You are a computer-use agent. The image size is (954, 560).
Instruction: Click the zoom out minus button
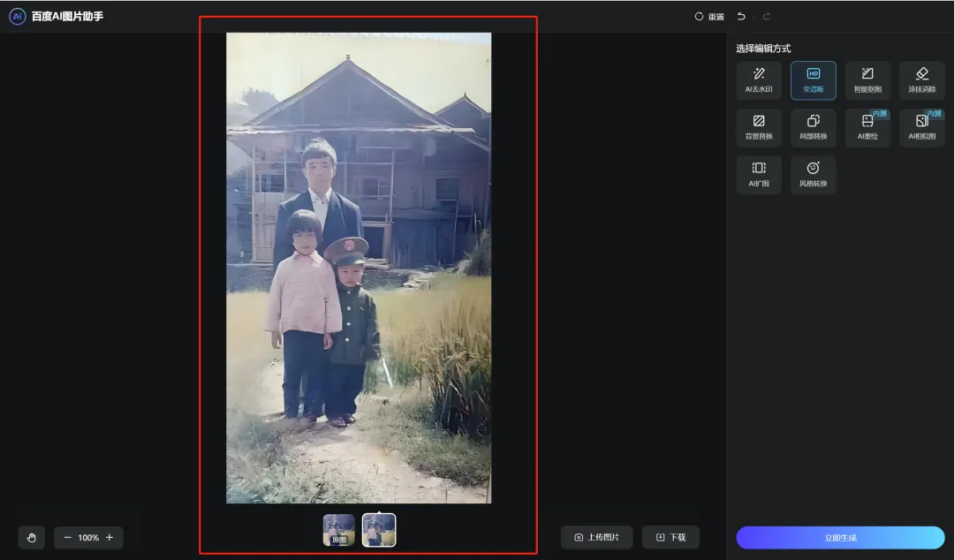tap(67, 537)
